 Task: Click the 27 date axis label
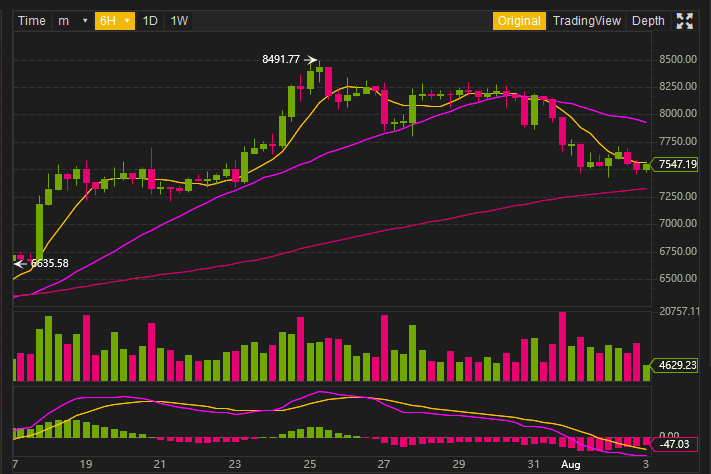[384, 464]
